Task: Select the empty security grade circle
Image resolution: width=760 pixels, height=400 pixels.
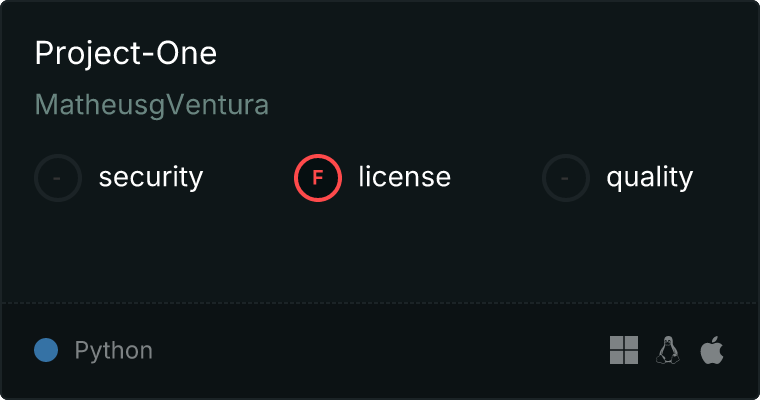Action: (x=58, y=178)
